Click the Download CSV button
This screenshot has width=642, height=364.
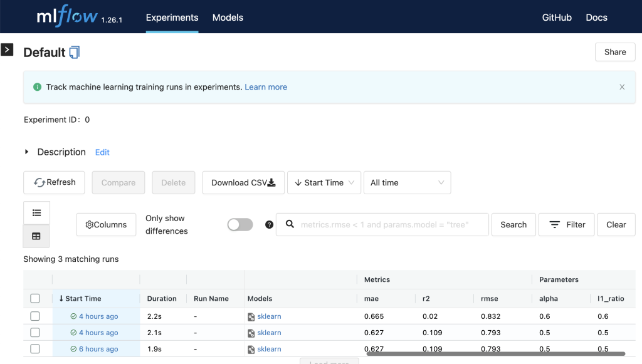click(x=243, y=183)
